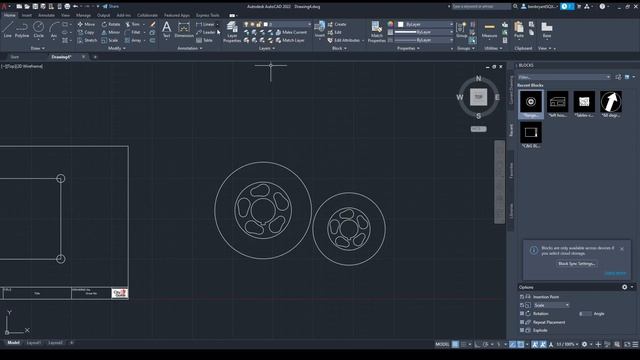Open the Measure utility
This screenshot has height=360, width=640.
489,30
